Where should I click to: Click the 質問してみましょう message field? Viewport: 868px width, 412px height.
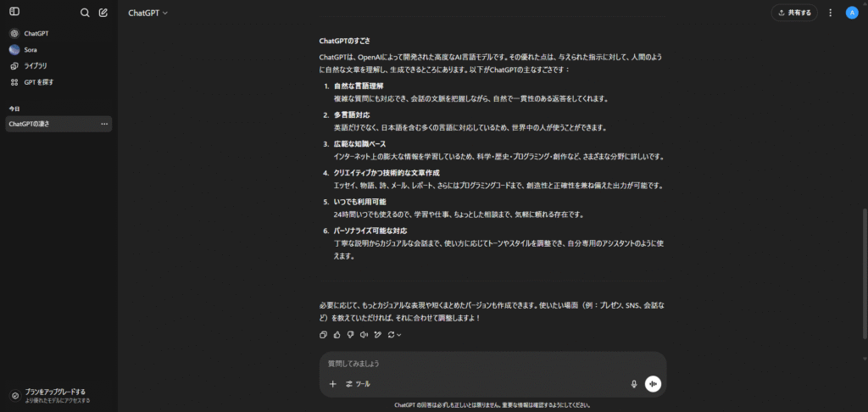pos(492,364)
